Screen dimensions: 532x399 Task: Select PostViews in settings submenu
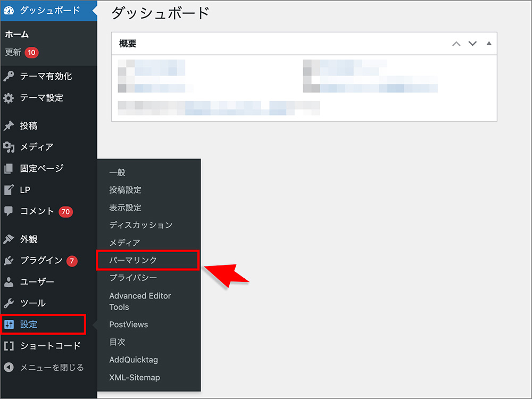[129, 325]
